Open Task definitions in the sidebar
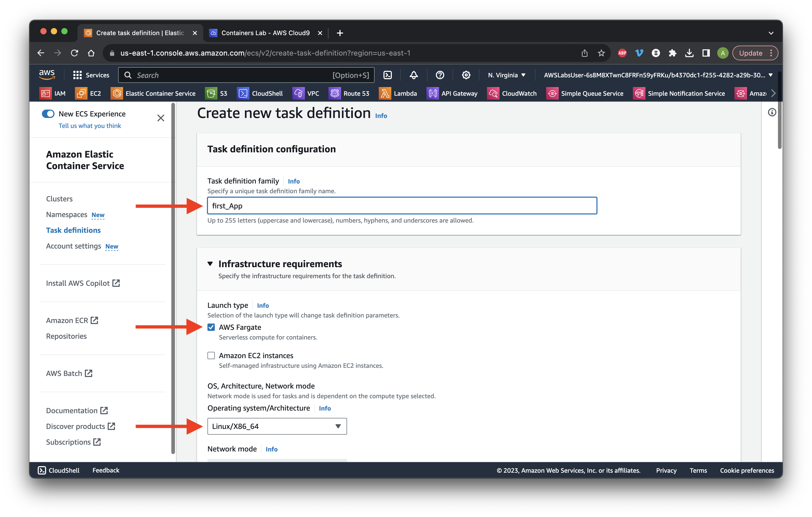This screenshot has width=812, height=517. 73,230
